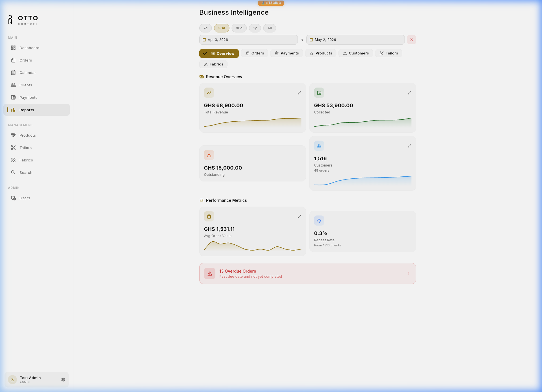Select Reports in the sidebar
Viewport: 542px width, 392px height.
click(36, 110)
